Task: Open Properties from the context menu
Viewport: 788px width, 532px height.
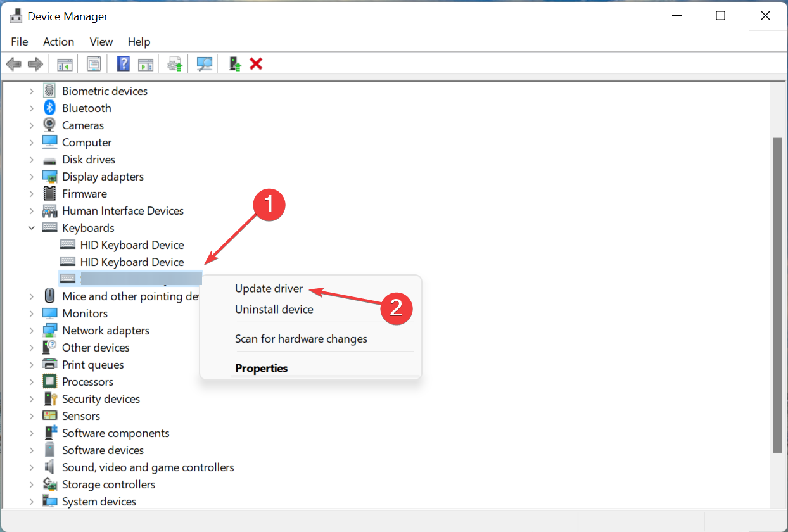Action: tap(262, 368)
